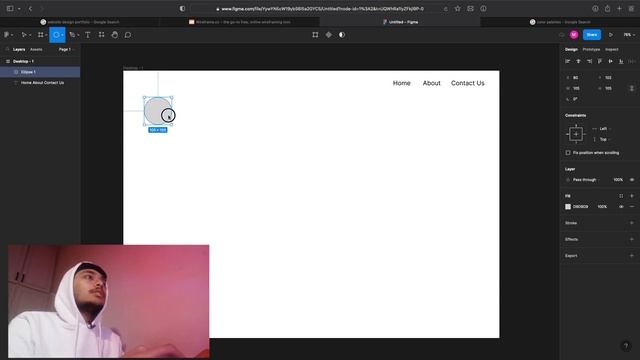Add a stroke with the plus icon
The width and height of the screenshot is (640, 360).
[632, 223]
